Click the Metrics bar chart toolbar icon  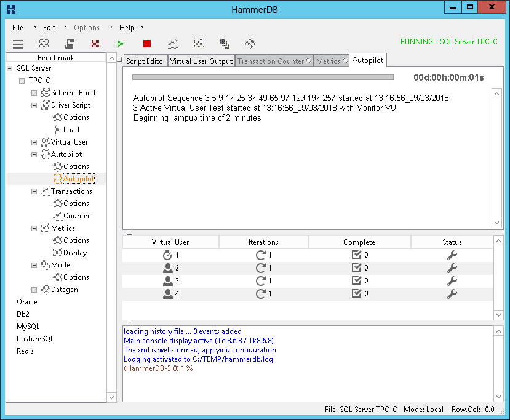point(198,44)
